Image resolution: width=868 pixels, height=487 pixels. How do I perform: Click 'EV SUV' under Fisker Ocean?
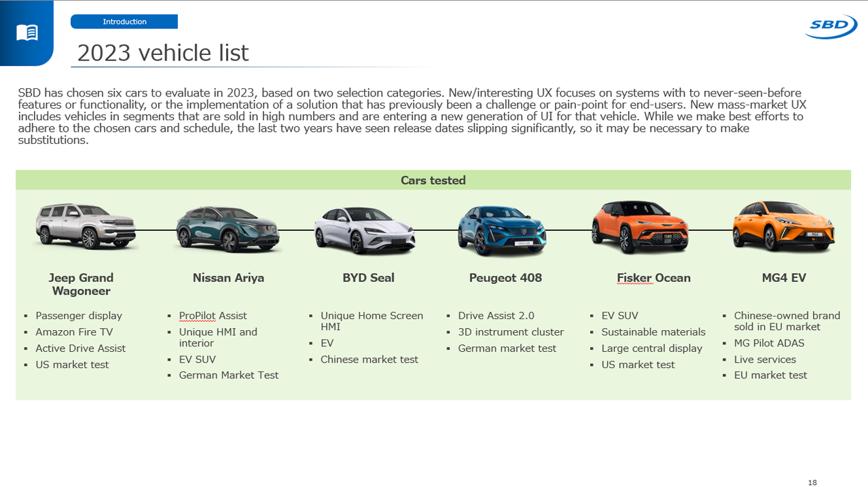point(619,316)
